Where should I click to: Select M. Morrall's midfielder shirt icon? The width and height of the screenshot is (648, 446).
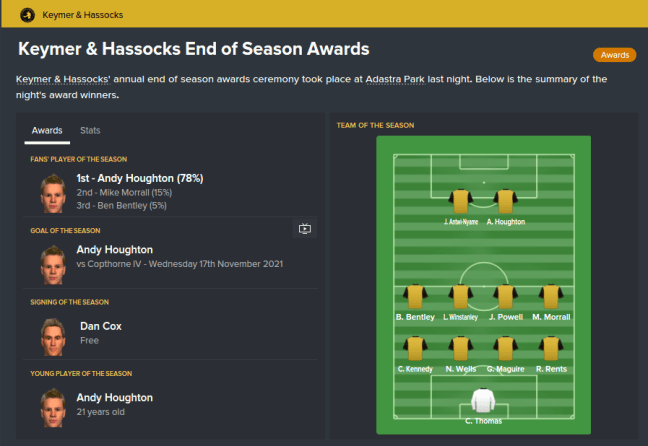pyautogui.click(x=550, y=296)
